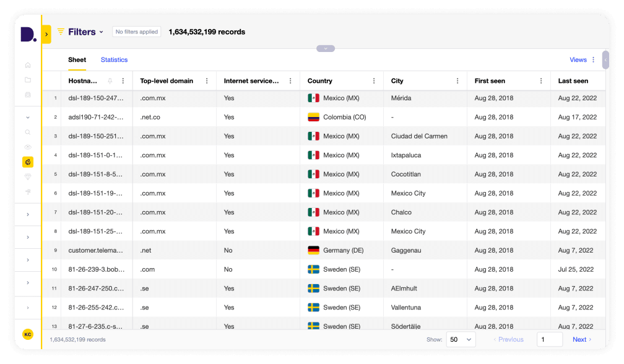Click the three-dot menu next to Views
Screen dimensions: 624x364
pos(592,59)
